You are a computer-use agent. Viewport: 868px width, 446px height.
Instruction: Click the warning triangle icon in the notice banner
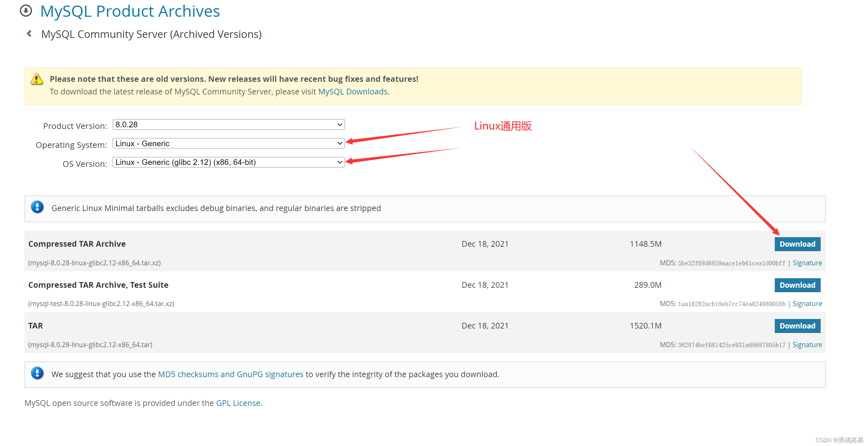[36, 79]
